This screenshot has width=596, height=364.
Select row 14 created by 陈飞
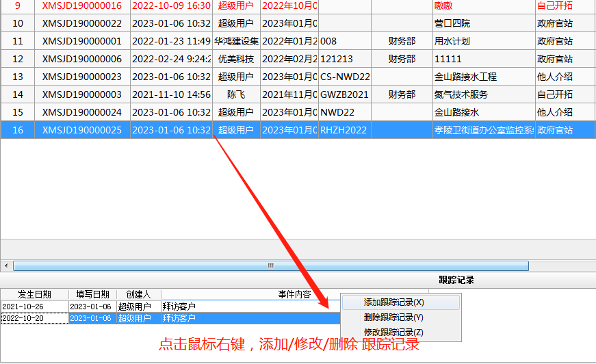tap(235, 94)
